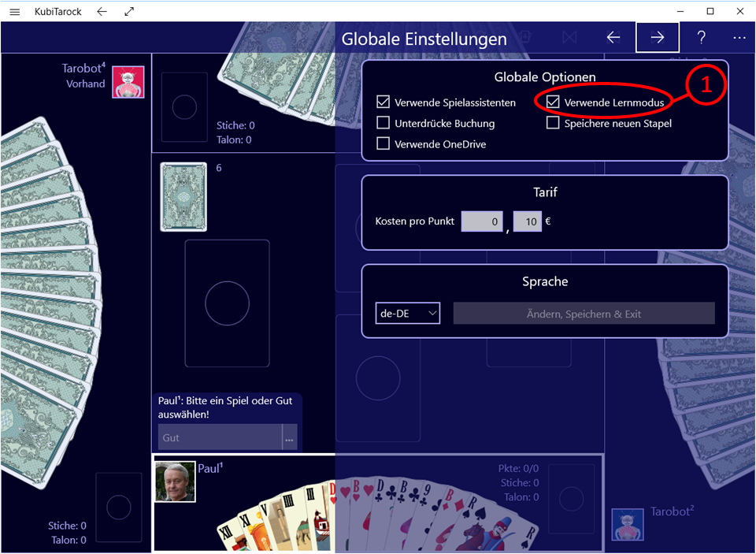Open help with the question mark icon

[x=701, y=37]
